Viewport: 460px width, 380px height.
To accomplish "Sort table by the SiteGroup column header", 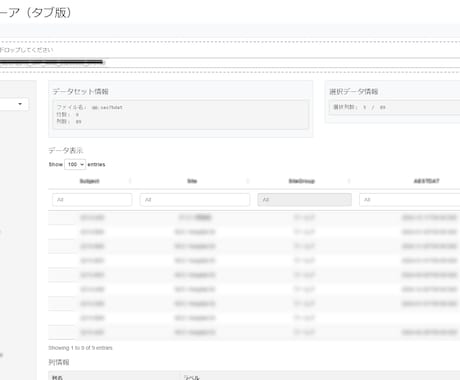I will click(302, 181).
